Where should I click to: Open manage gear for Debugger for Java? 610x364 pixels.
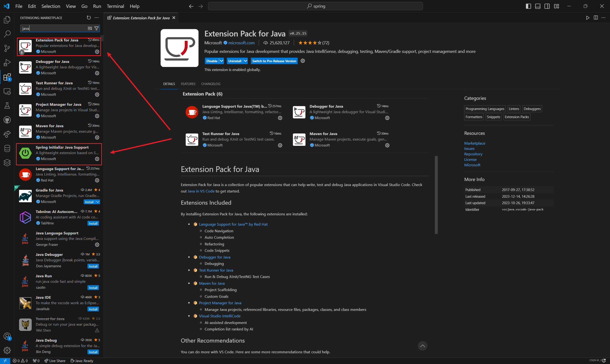97,73
